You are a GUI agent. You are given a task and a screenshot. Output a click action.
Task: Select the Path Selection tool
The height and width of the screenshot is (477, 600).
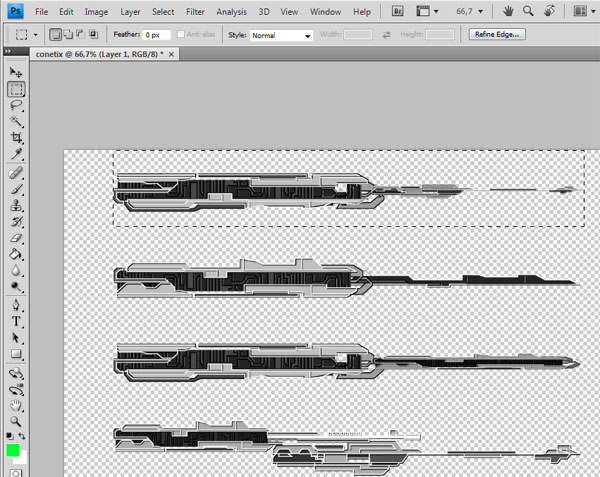click(16, 338)
